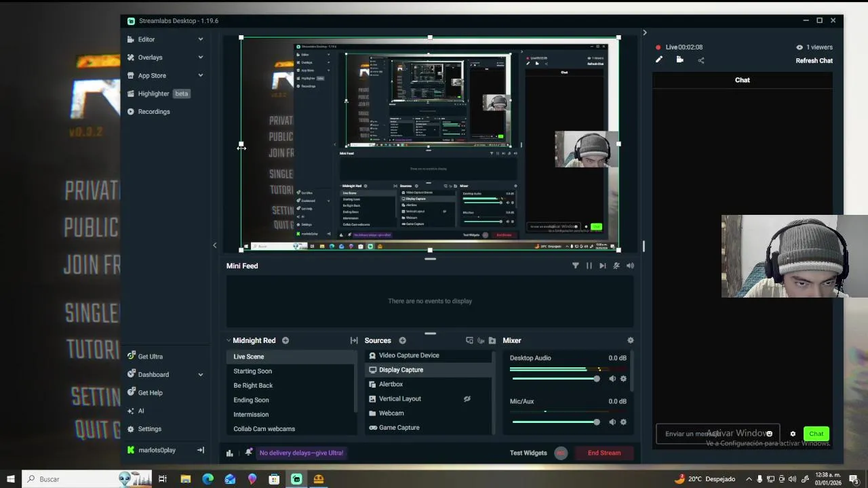Click Test Widgets button

tap(528, 453)
